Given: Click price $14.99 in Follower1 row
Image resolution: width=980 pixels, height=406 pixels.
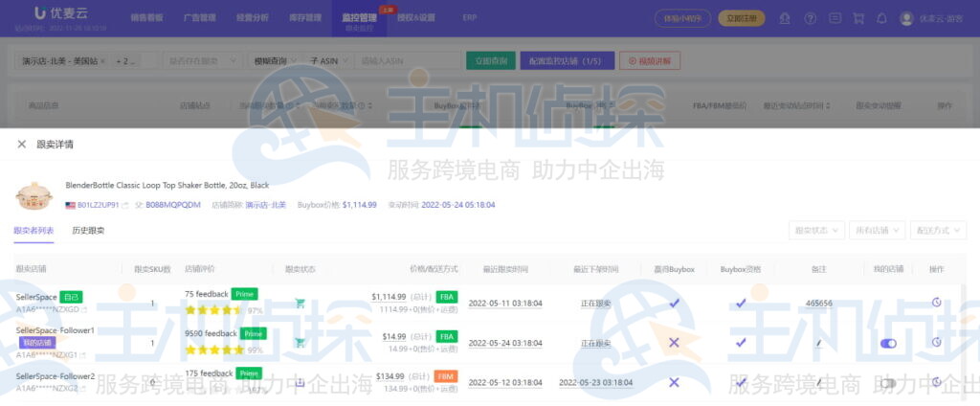Looking at the screenshot, I should [x=393, y=336].
